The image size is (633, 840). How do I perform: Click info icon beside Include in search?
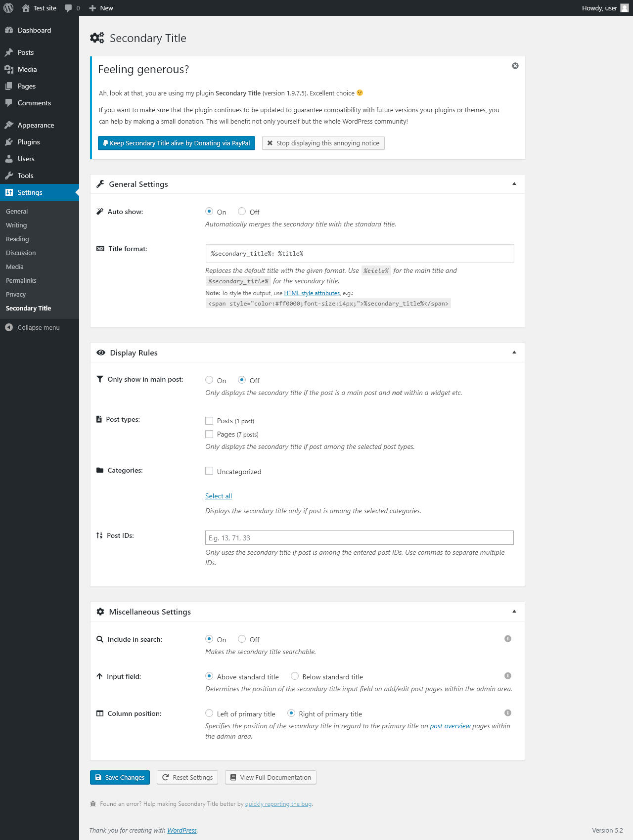[x=508, y=639]
